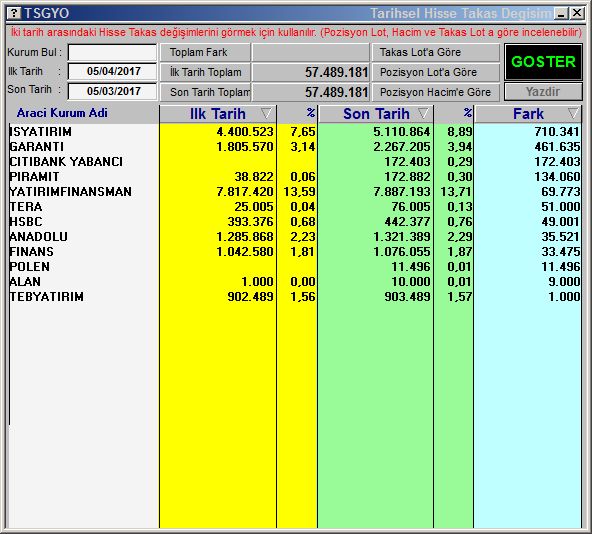Click the Toplam Fark button
The height and width of the screenshot is (534, 592).
205,52
